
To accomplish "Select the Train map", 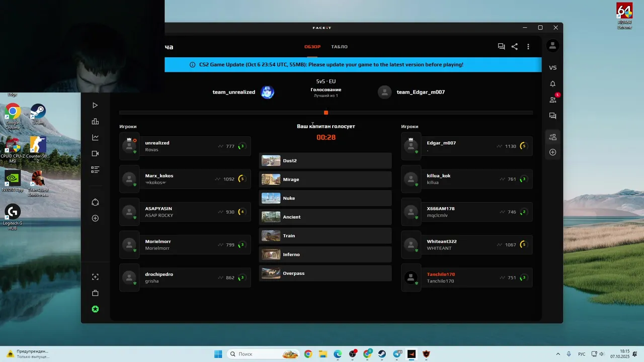I will 325,236.
